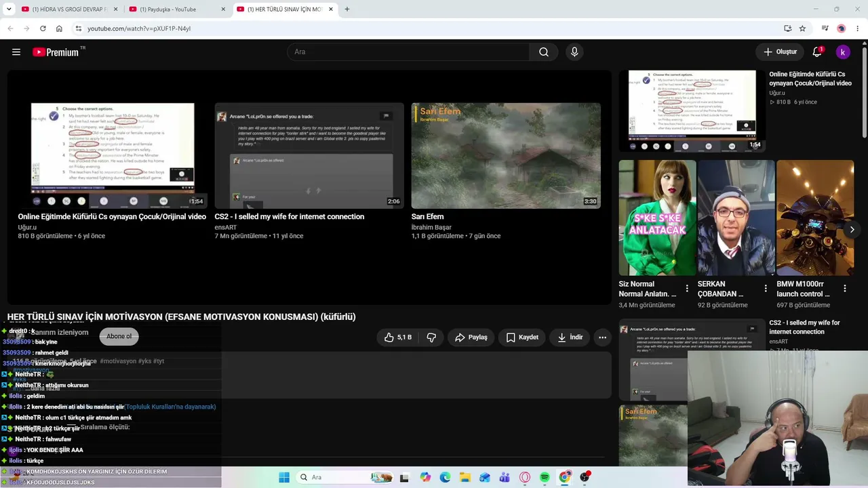The width and height of the screenshot is (868, 488).
Task: Open BMW M1000rr launch control short thumbnail
Action: (815, 218)
